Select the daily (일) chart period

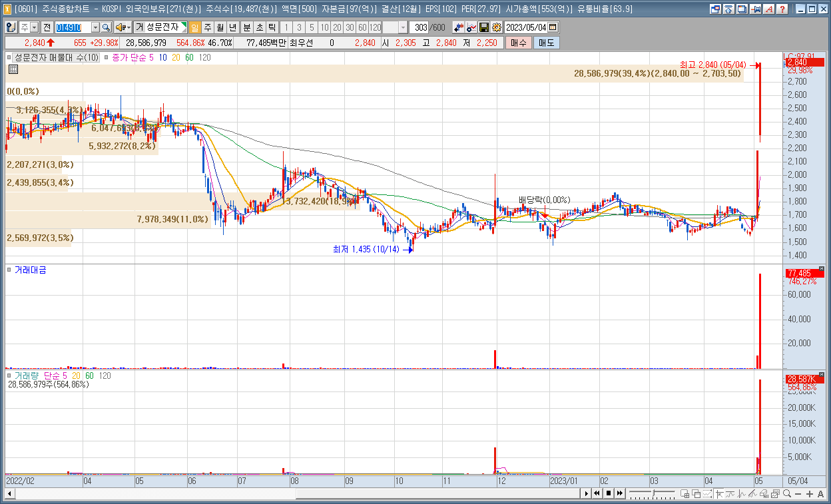click(x=195, y=27)
